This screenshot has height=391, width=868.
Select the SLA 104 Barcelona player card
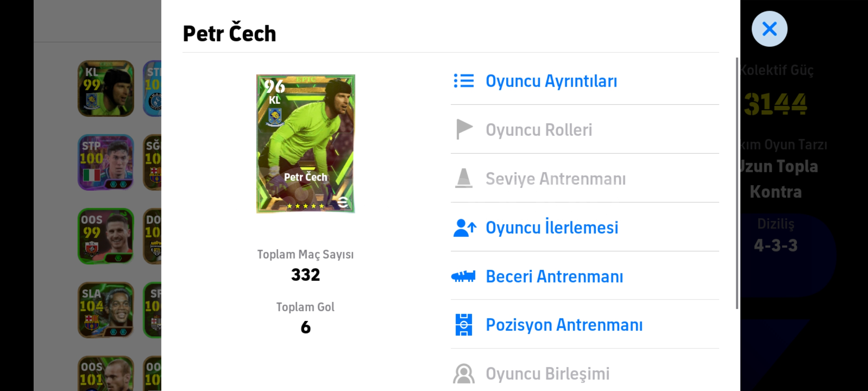tap(106, 310)
